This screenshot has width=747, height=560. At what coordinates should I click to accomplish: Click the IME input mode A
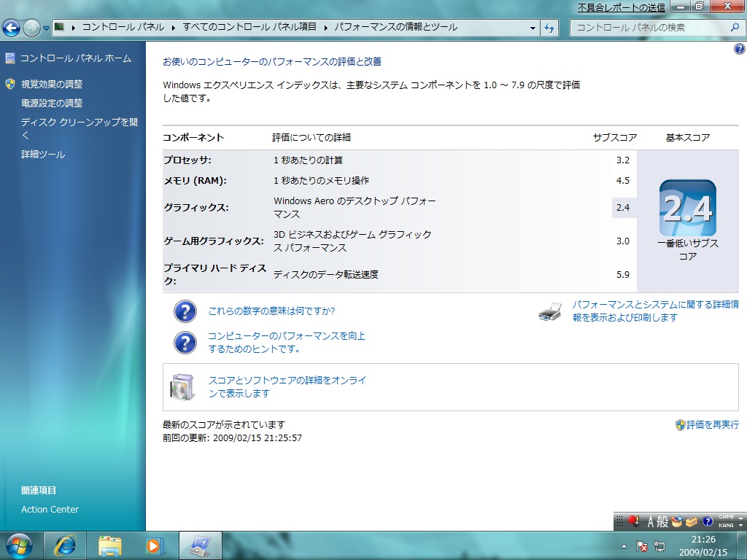tap(650, 522)
